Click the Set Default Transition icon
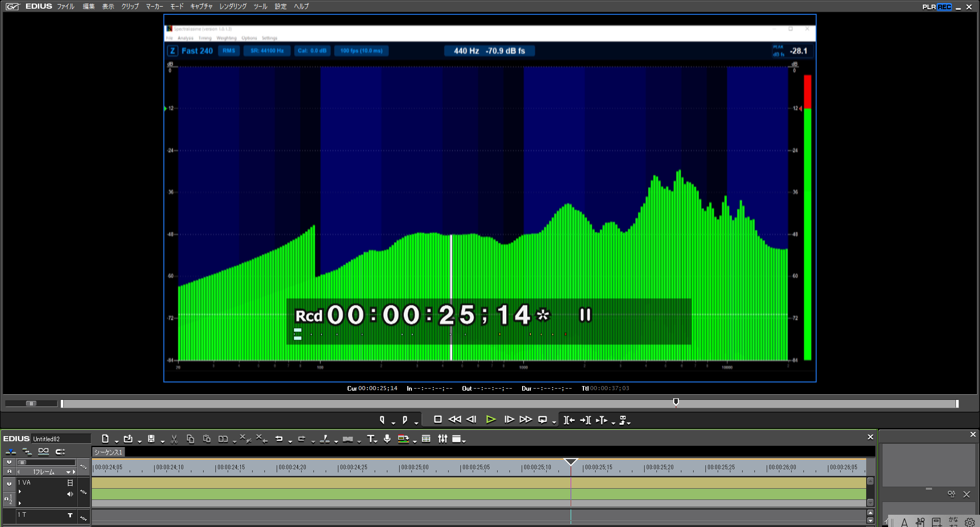Screen dimensions: 980x527 [348, 439]
